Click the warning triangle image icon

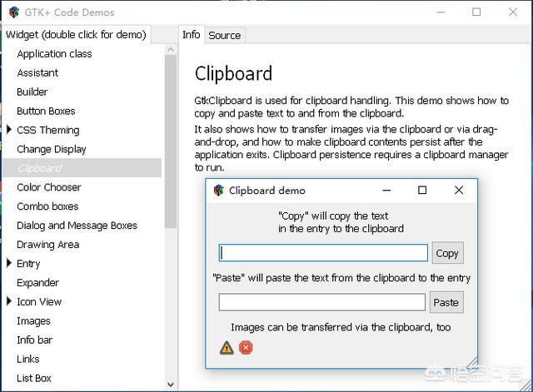pyautogui.click(x=227, y=348)
